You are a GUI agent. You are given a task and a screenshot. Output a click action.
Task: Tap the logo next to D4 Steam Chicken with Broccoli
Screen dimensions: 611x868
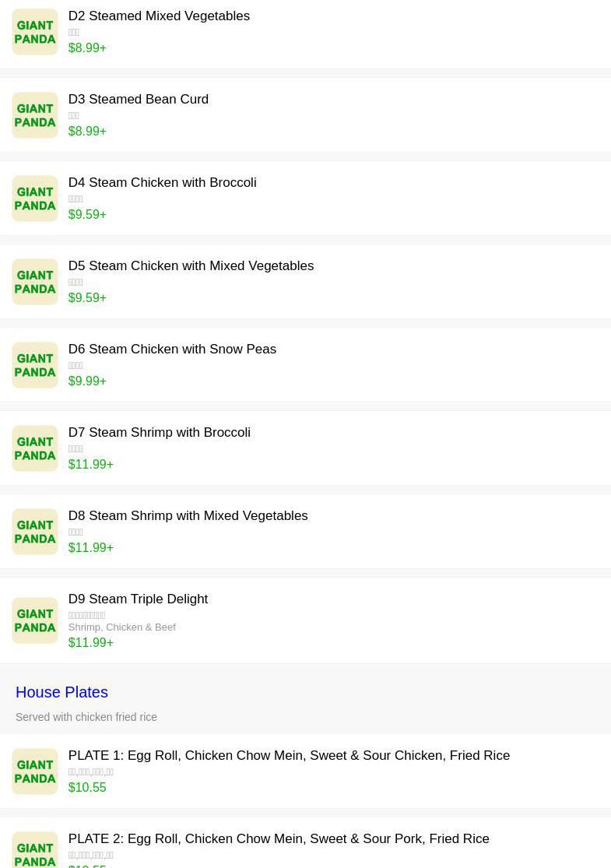(x=35, y=199)
